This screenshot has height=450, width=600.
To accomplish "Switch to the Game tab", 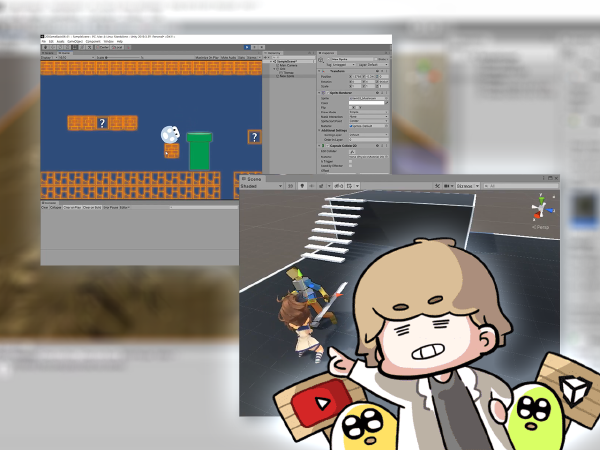I will coord(65,53).
